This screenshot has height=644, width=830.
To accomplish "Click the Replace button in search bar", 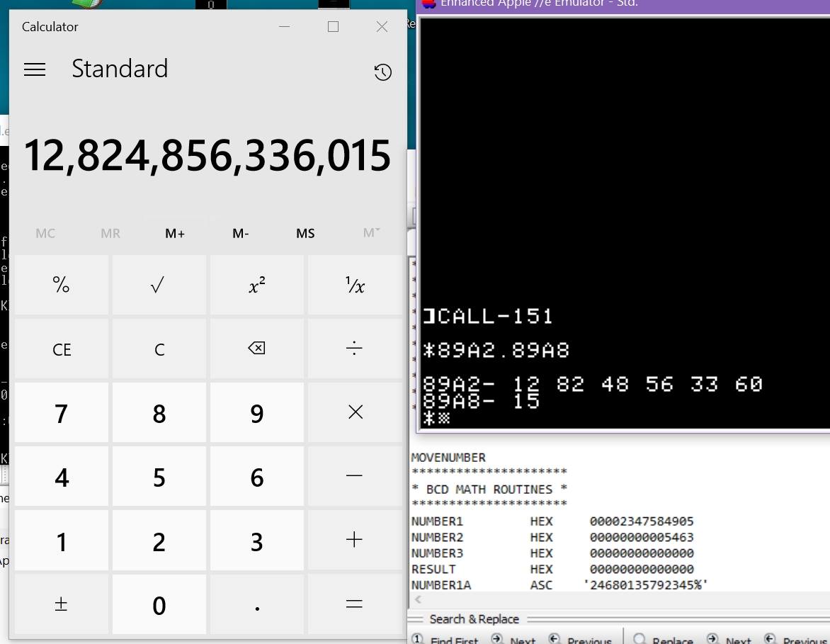I will tap(664, 640).
